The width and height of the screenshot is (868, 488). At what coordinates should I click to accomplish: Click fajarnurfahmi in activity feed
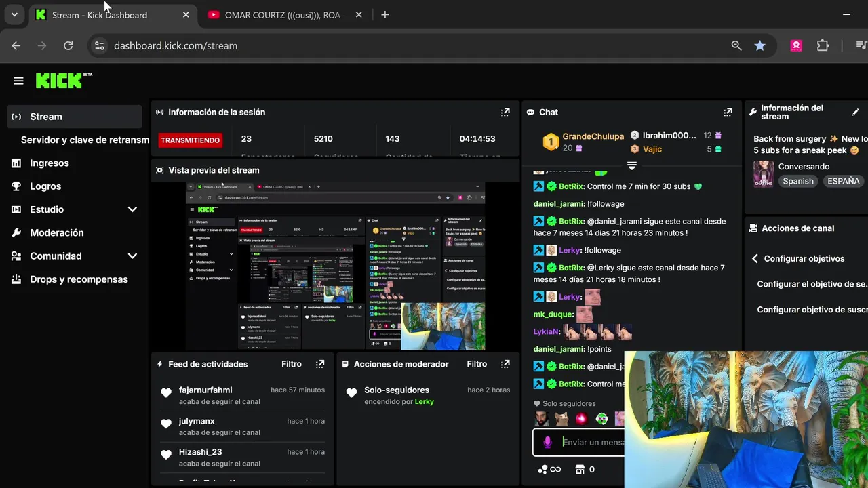coord(205,390)
